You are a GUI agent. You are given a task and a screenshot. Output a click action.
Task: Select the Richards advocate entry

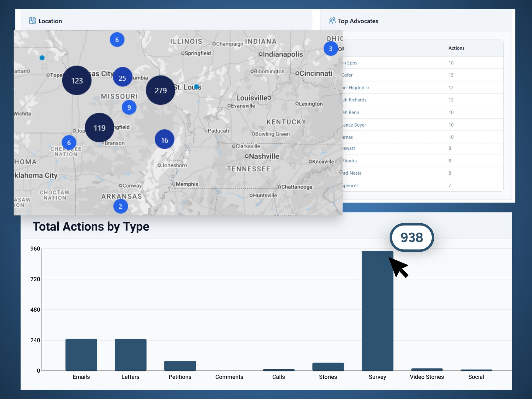tap(354, 100)
